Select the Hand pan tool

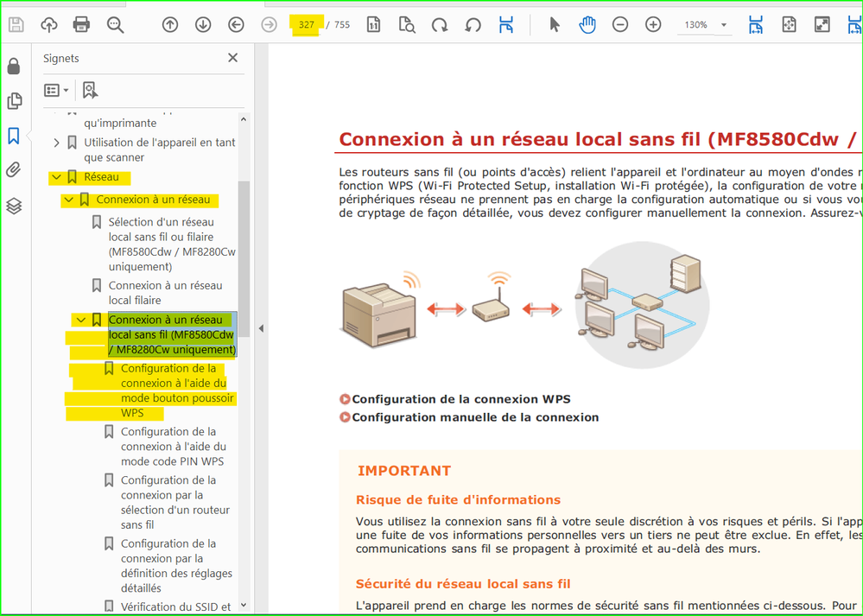(x=587, y=25)
